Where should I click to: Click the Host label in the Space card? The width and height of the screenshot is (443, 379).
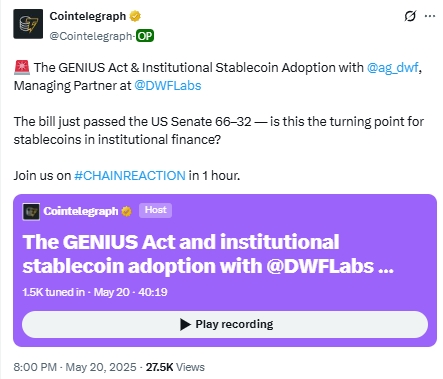coord(155,210)
